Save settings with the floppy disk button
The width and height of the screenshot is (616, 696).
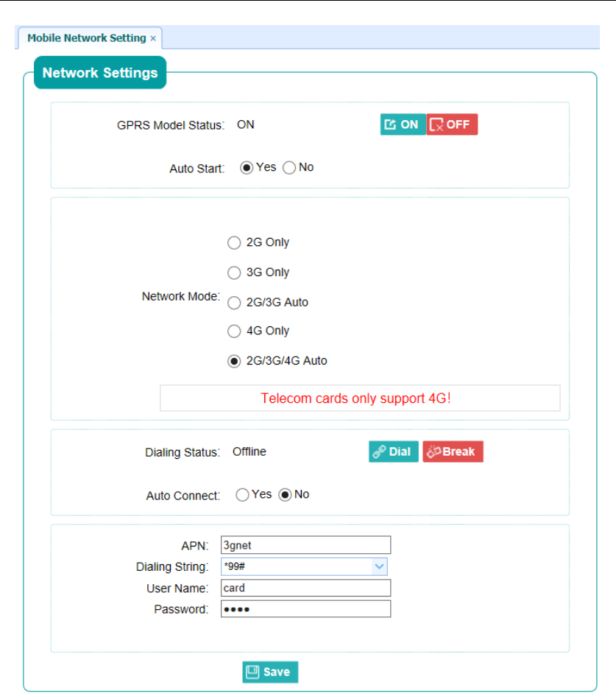[269, 672]
